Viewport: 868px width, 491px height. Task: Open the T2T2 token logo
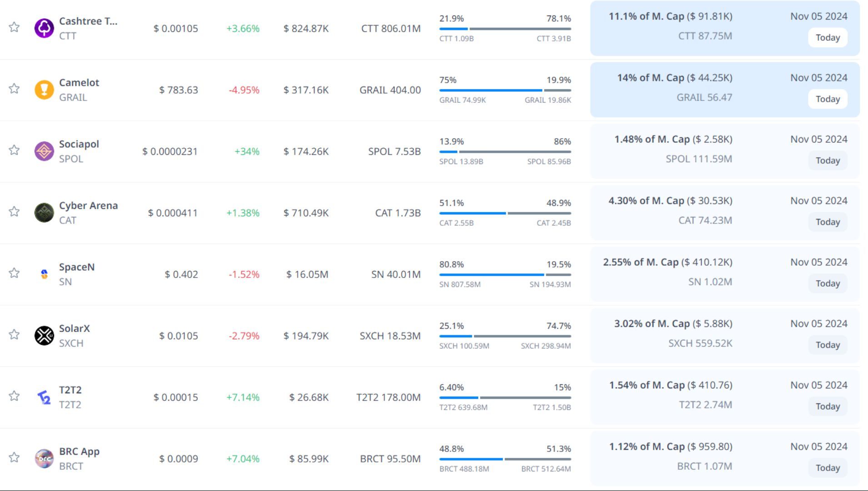pos(44,397)
